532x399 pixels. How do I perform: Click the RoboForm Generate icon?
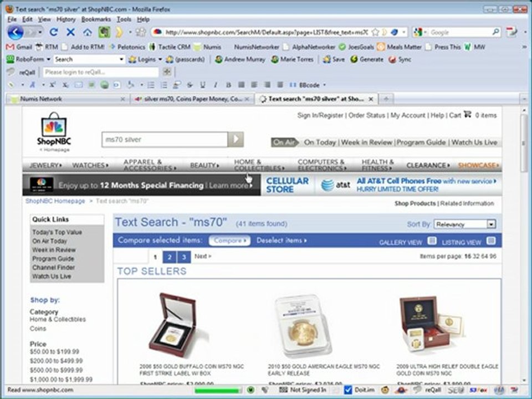coord(367,59)
